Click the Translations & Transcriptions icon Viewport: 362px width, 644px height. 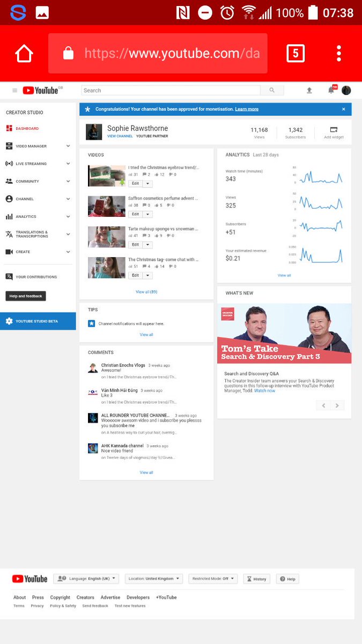9,234
